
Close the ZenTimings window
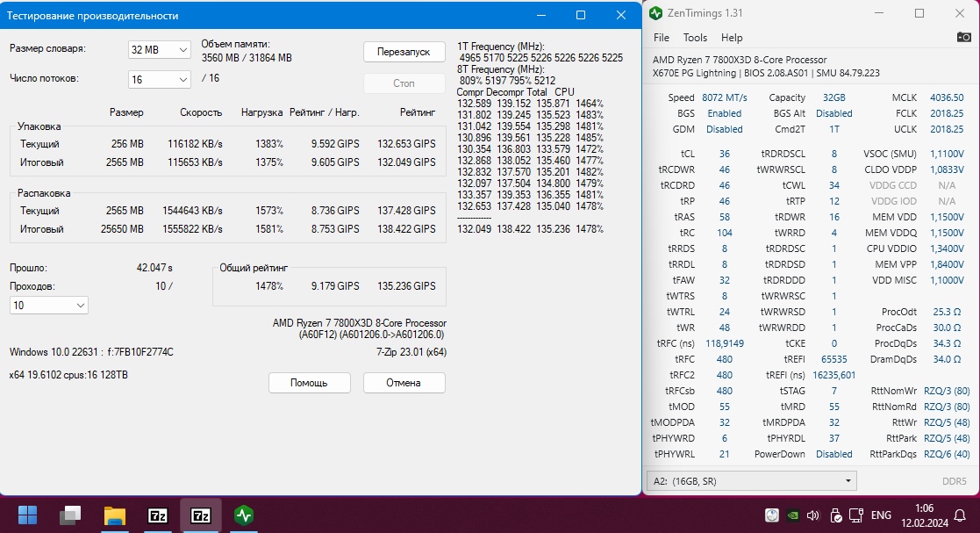coord(960,13)
